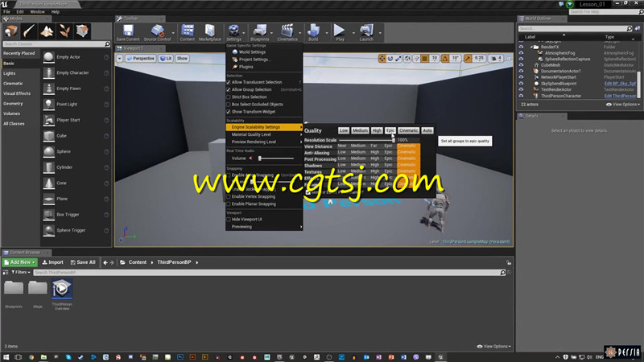Select the Cylinder primitive icon
Screen dimensions: 644x362
(48, 167)
